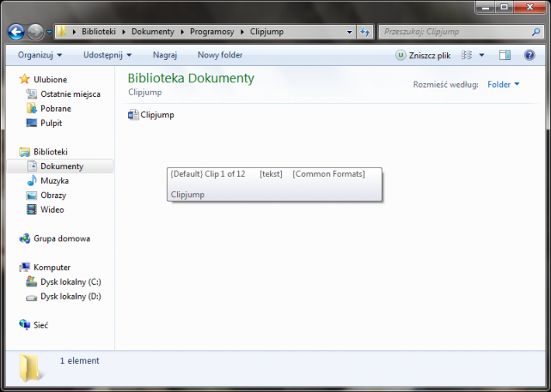This screenshot has width=551, height=392.
Task: Click the folder icon in details pane
Action: (x=30, y=368)
